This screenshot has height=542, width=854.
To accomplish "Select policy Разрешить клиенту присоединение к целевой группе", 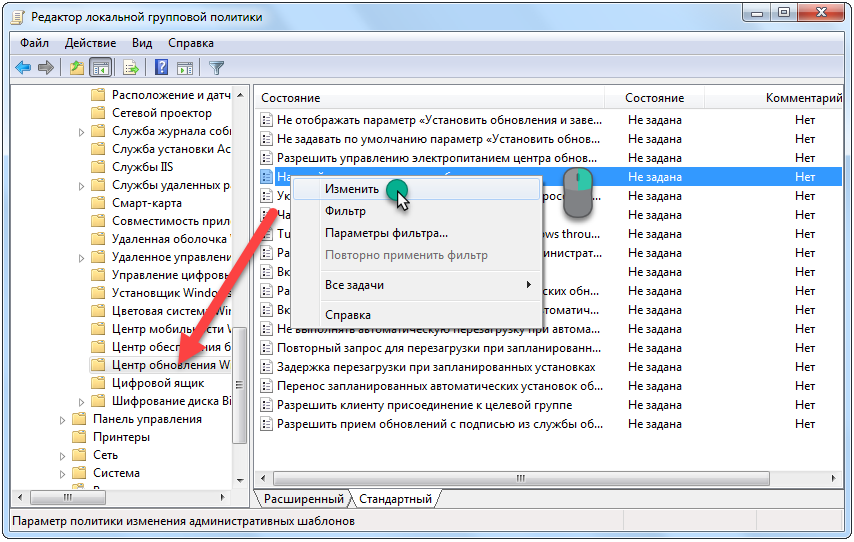I will pyautogui.click(x=424, y=405).
